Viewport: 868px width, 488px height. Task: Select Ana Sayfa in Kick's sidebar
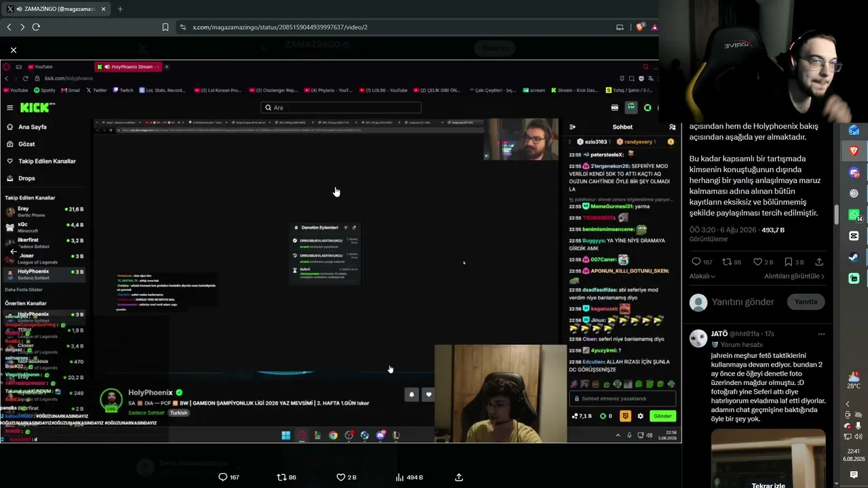coord(33,127)
